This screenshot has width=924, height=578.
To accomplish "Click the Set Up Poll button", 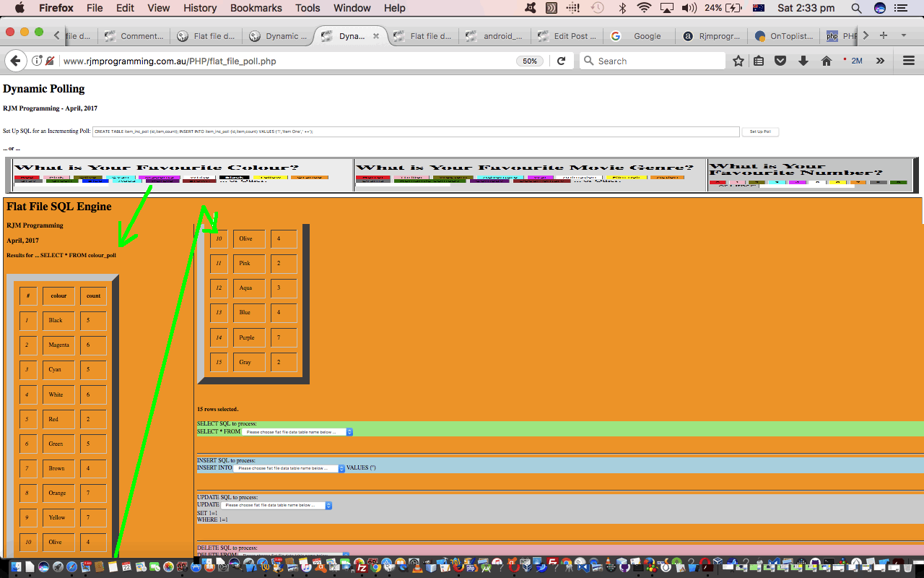I will point(760,131).
